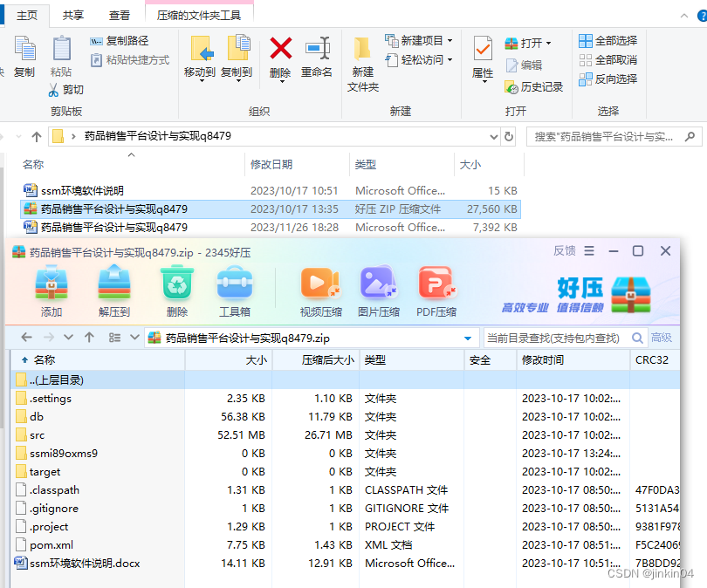The width and height of the screenshot is (707, 588).
Task: Click 好压 up-directory arrow
Action: coord(89,337)
